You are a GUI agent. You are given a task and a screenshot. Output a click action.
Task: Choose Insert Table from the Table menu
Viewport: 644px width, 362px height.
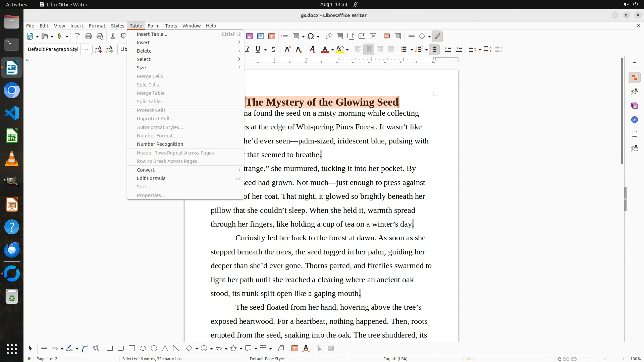pos(152,34)
